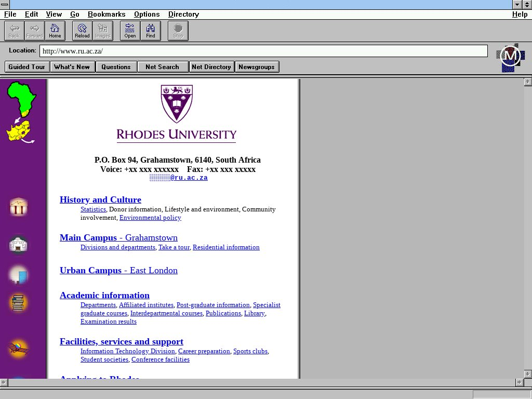The height and width of the screenshot is (399, 532).
Task: Click the What's New button
Action: [72, 66]
